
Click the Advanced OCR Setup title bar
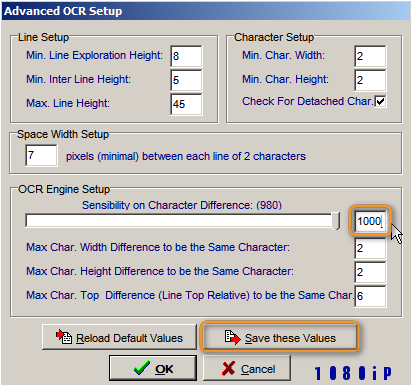[x=206, y=11]
